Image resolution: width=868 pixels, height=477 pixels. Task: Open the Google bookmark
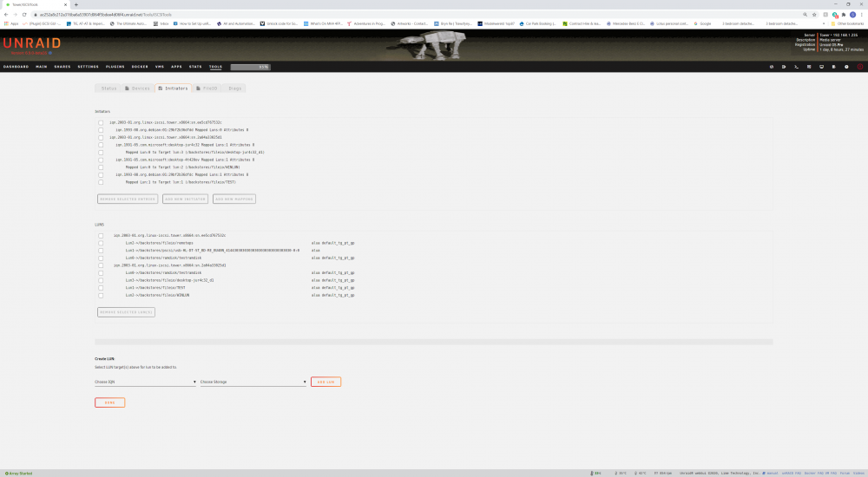point(703,23)
